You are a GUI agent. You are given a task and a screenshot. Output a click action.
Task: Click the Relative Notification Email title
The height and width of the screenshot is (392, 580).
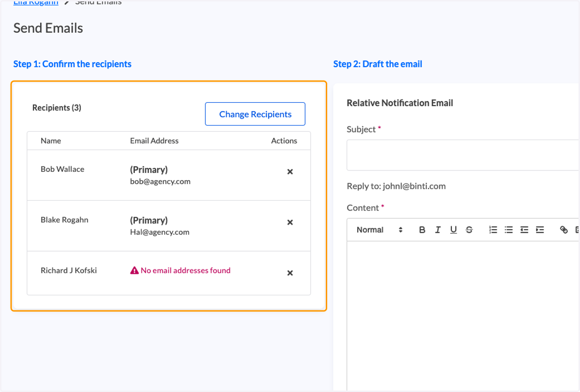400,103
